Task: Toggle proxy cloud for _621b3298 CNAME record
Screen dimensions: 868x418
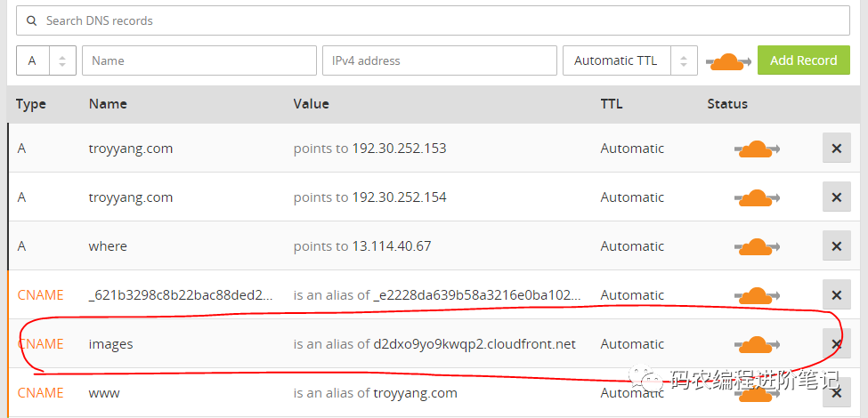Action: click(756, 295)
